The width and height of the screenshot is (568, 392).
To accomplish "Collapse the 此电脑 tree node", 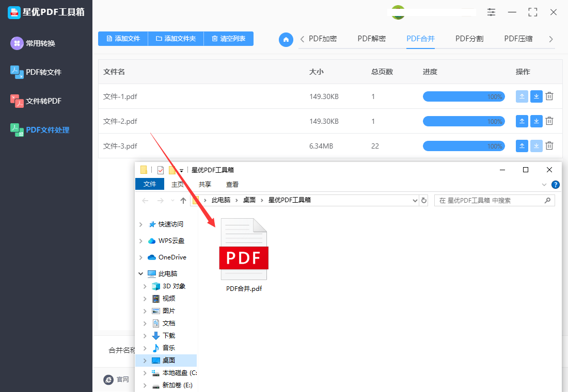I will [141, 274].
